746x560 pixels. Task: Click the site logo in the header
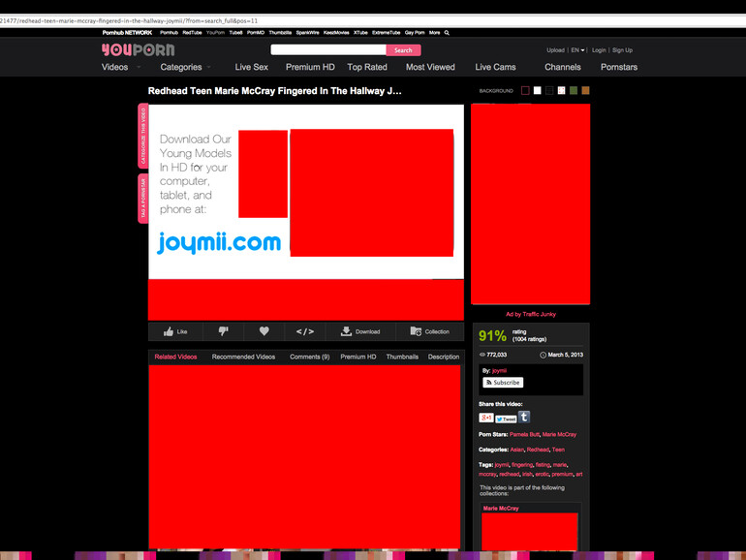point(138,49)
